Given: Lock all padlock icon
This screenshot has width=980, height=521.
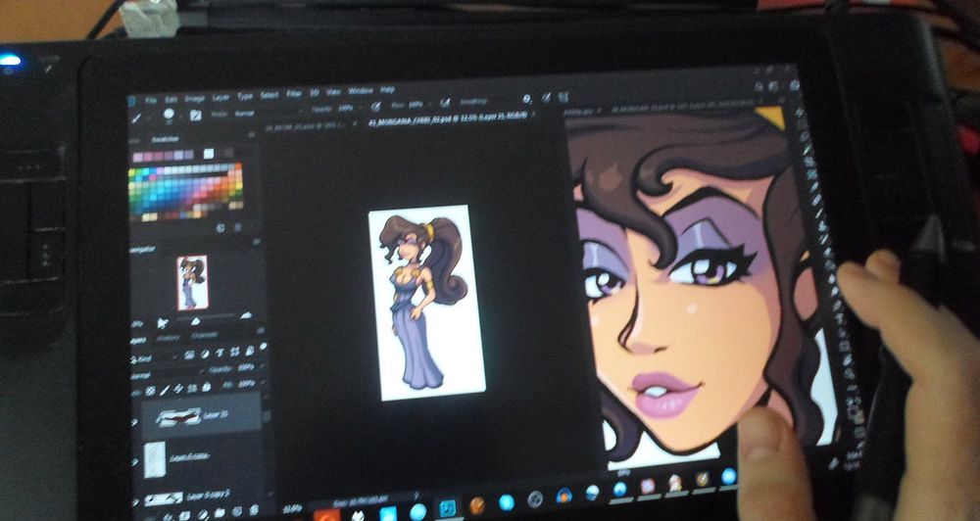Looking at the screenshot, I should coord(206,387).
